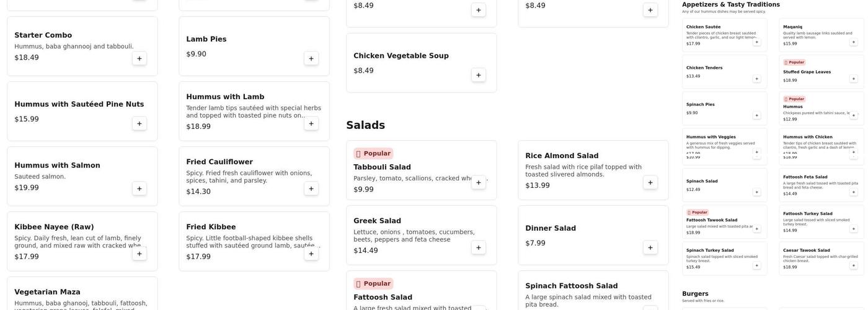Add Chicken Tenders to the order
Viewport: 868px width, 310px height.
pyautogui.click(x=756, y=79)
